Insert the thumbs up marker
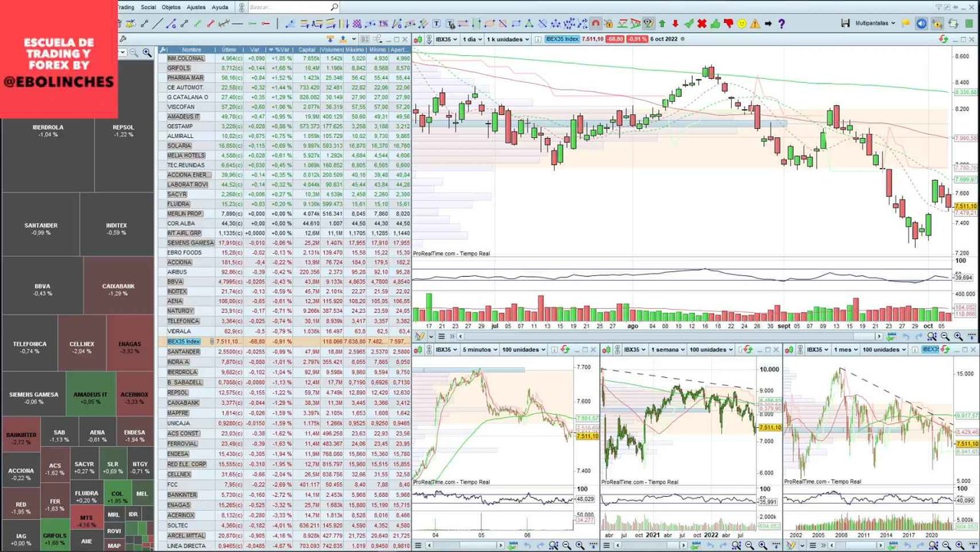 [x=716, y=24]
